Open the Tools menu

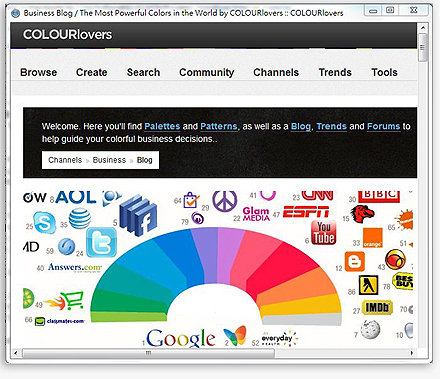click(384, 72)
